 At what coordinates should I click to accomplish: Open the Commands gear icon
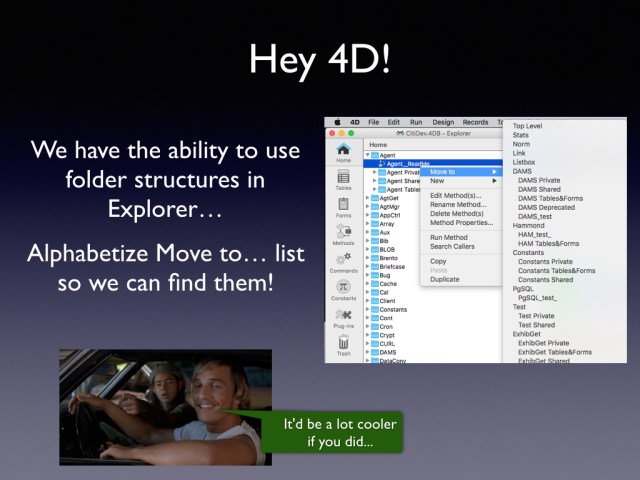coord(343,260)
